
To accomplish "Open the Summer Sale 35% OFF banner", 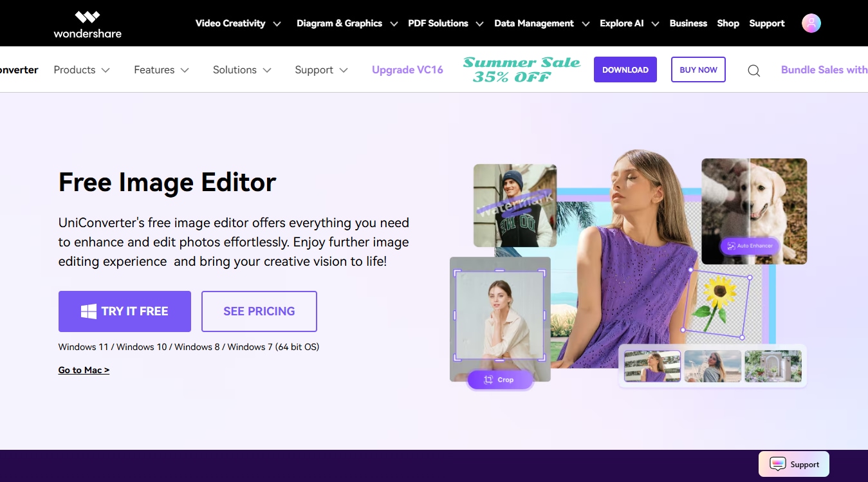I will [522, 70].
